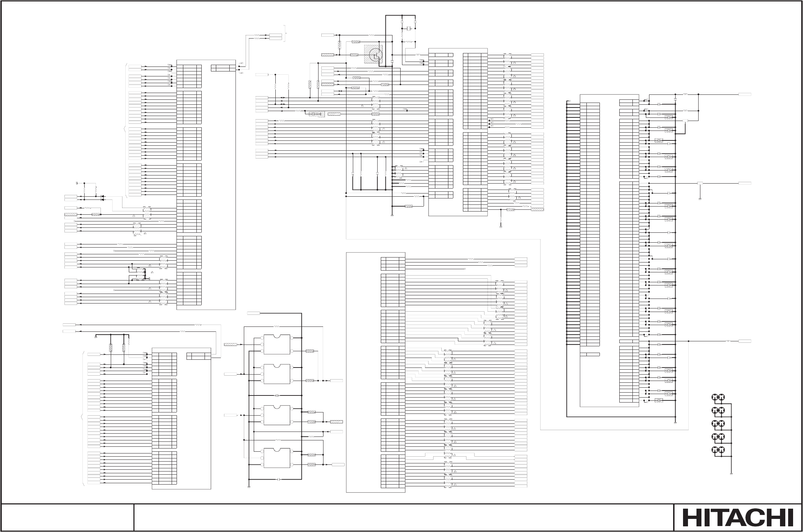Click the ground symbol below the four 8-pin ICs
803x532 pixels.
pos(249,488)
